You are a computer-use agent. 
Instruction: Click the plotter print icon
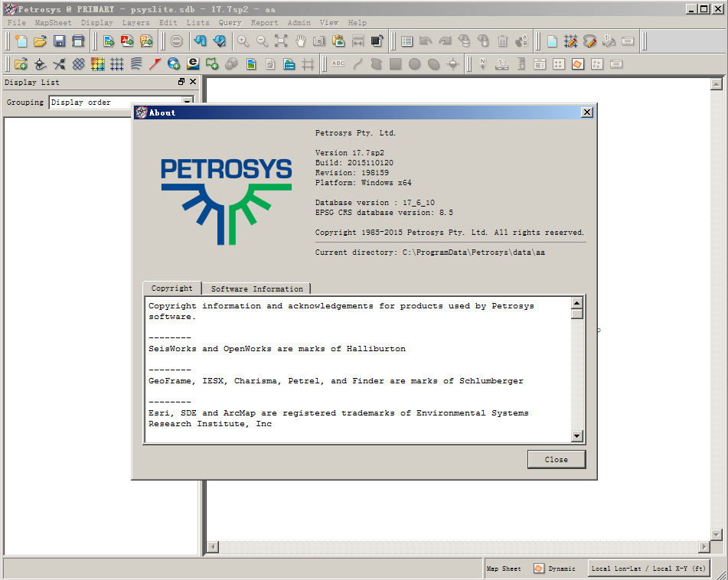(x=78, y=41)
